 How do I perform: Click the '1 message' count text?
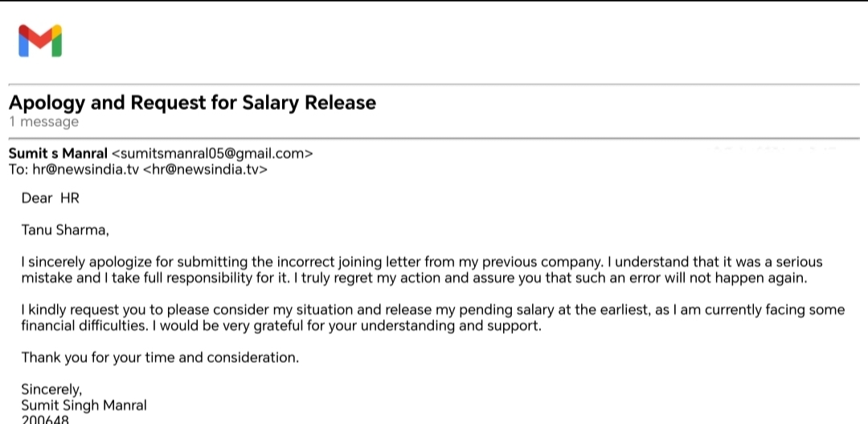tap(43, 122)
